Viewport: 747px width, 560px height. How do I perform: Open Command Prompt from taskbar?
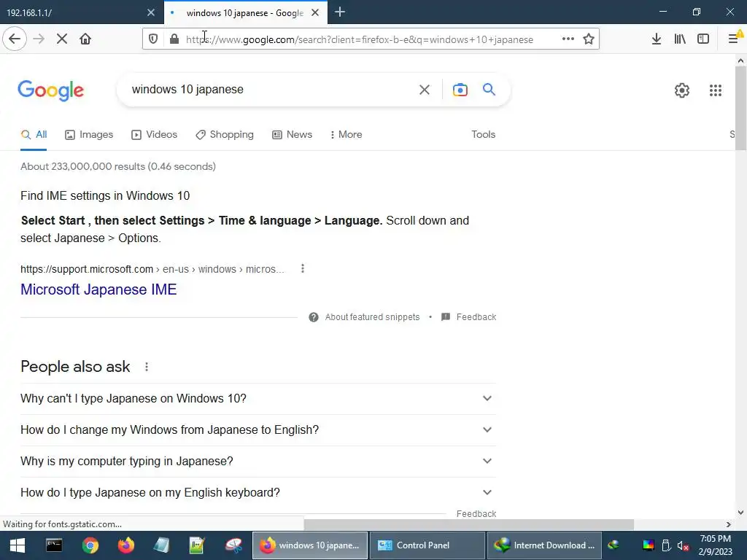tap(54, 545)
